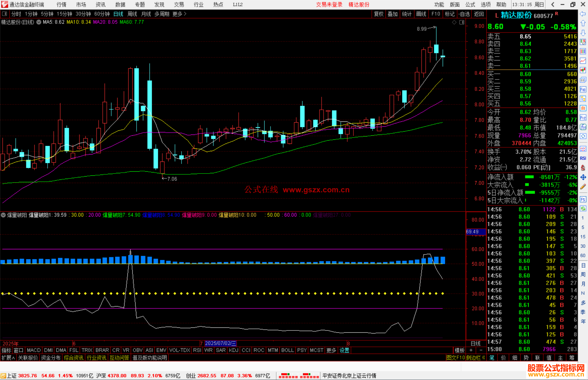Switch to 60 minute period in sidebar
Screen dimensions: 588x380
click(x=583, y=256)
